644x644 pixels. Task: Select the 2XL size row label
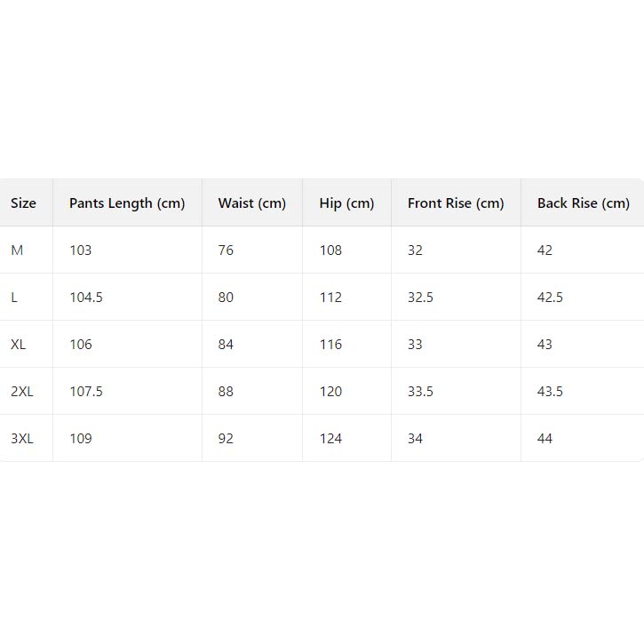point(22,392)
